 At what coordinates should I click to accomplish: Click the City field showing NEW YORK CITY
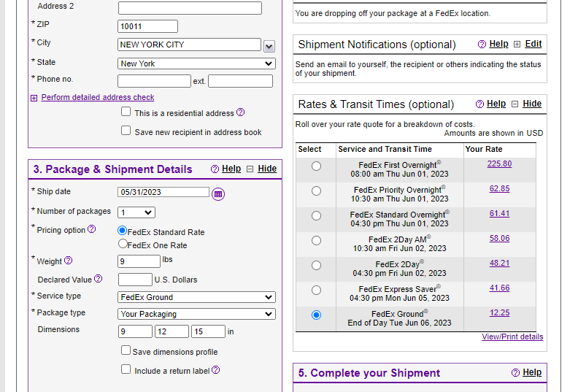click(189, 45)
